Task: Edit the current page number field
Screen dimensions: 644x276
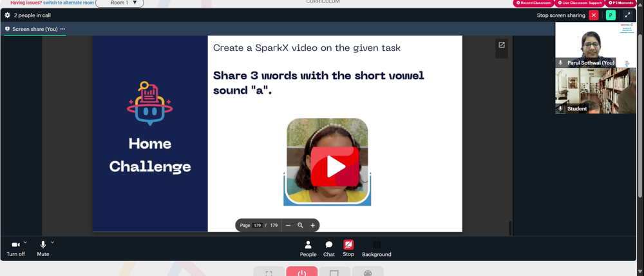Action: 257,226
